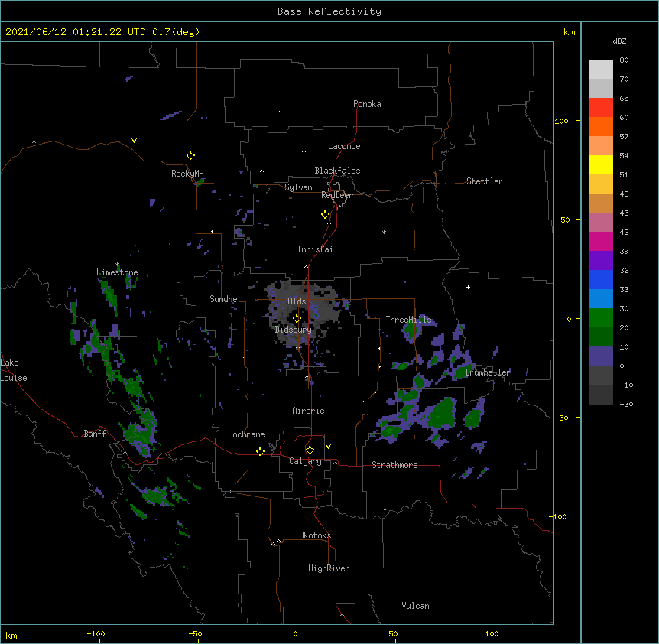
Task: Choose the RedDeer city label
Action: (x=336, y=195)
